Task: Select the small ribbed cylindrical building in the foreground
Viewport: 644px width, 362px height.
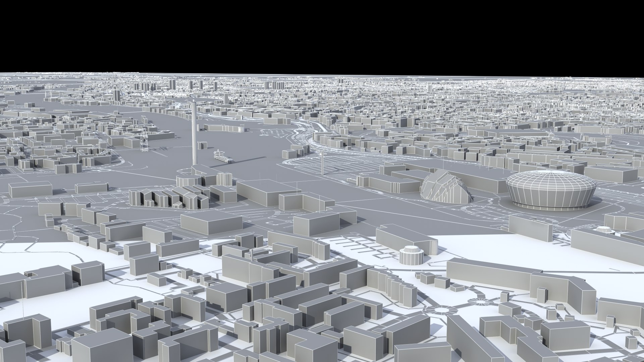Action: 412,255
